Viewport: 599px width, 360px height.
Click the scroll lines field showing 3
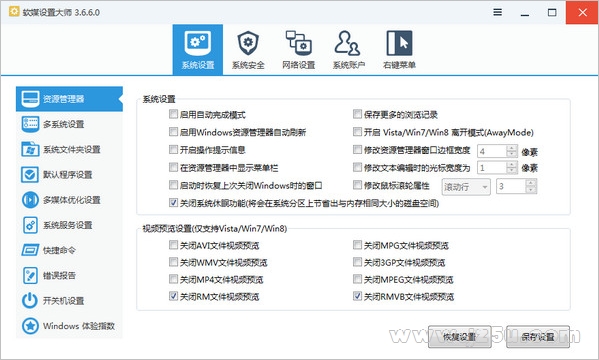(511, 186)
